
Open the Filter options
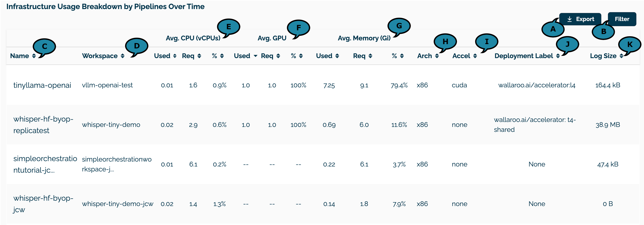tap(622, 19)
